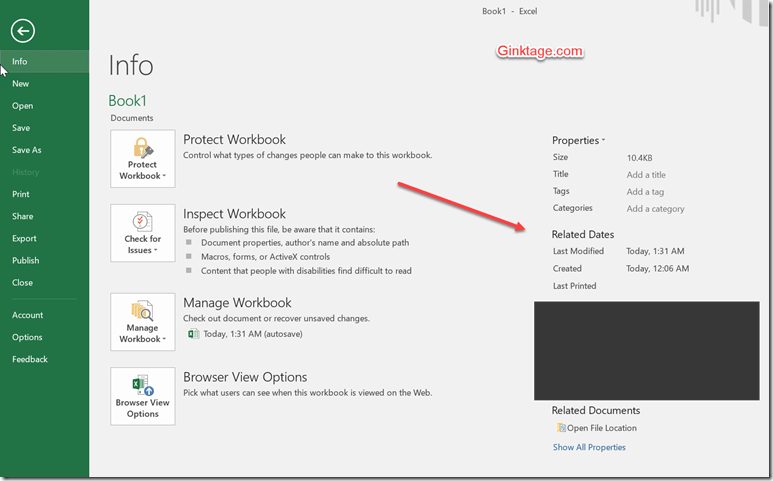This screenshot has height=481, width=773.
Task: Click the Browser View Options heading text
Action: (245, 377)
